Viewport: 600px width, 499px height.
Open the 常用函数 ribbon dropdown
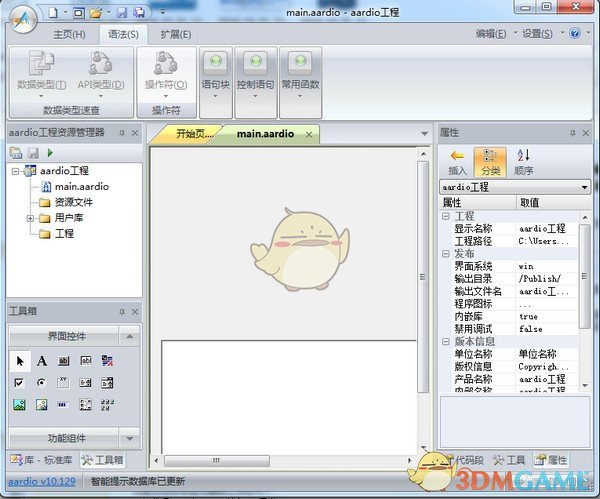click(x=300, y=82)
